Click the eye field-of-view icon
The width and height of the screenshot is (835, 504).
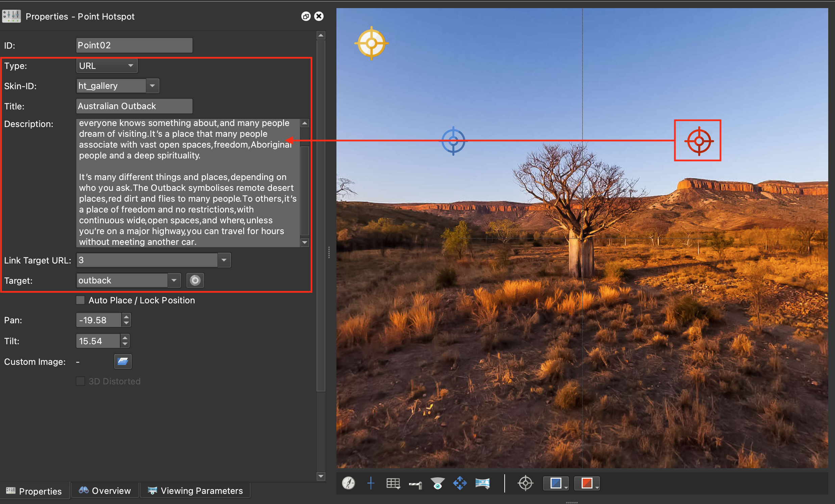tap(437, 483)
